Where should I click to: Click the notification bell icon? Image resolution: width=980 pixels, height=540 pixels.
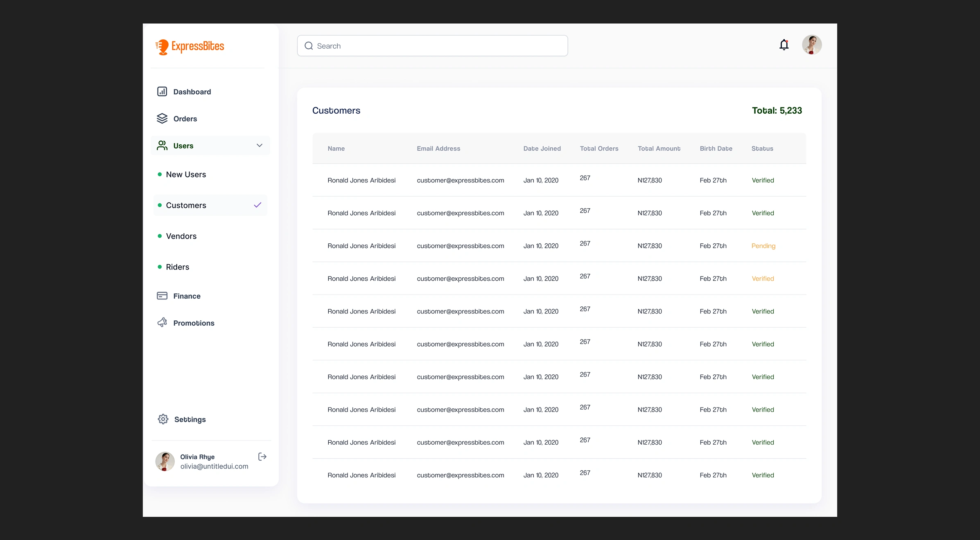coord(784,45)
